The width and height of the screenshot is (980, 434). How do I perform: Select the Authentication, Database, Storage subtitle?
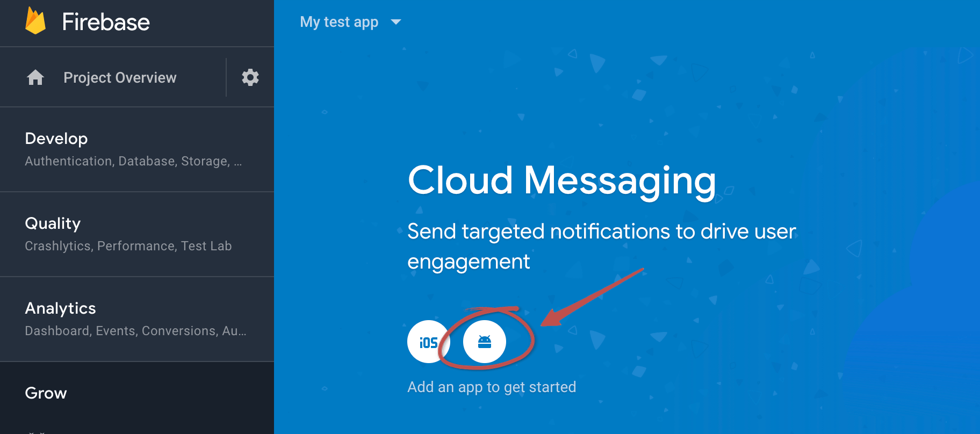pos(133,161)
